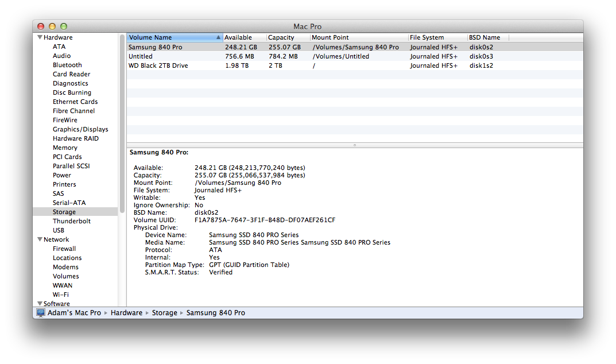Toggle sort arrow on Volume Name column
This screenshot has width=616, height=364.
(218, 37)
